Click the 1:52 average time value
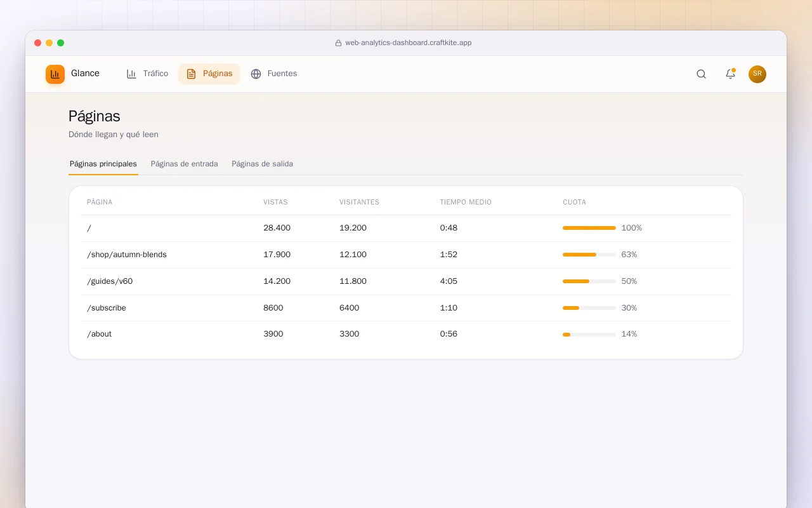Viewport: 812px width, 508px height. (449, 255)
